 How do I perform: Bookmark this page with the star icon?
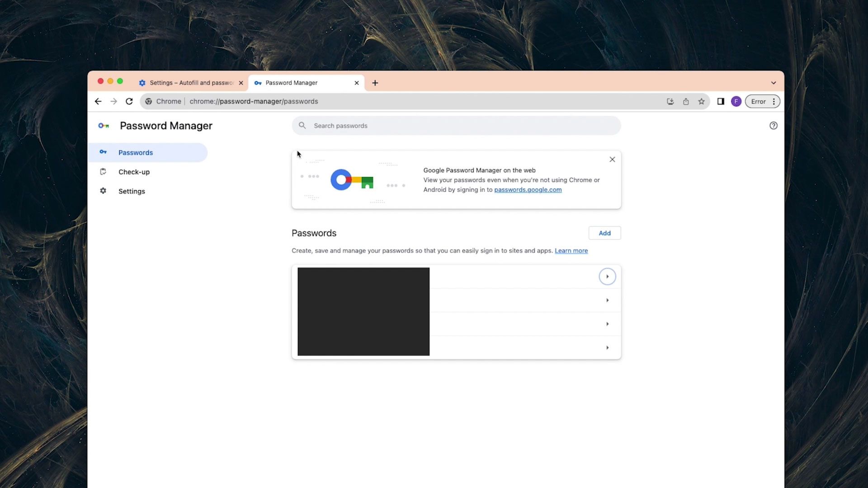tap(701, 101)
